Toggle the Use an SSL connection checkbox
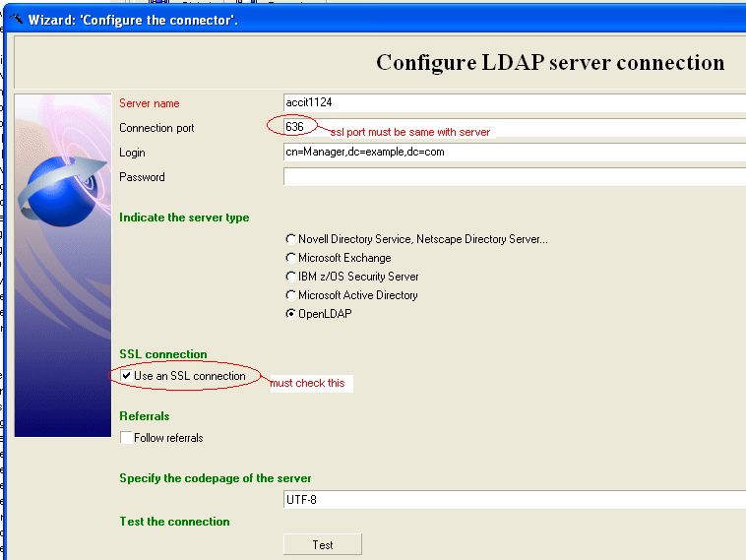Screen dimensions: 746x560 tap(126, 376)
